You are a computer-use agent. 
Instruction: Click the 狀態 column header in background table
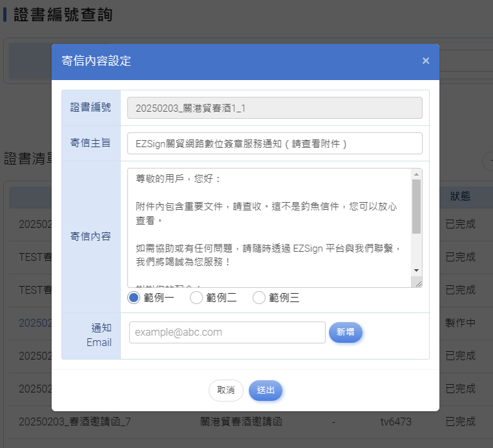coord(460,196)
